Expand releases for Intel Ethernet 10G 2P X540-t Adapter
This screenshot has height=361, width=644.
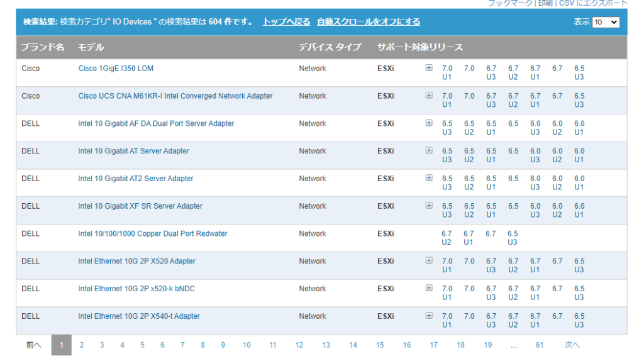click(x=429, y=316)
